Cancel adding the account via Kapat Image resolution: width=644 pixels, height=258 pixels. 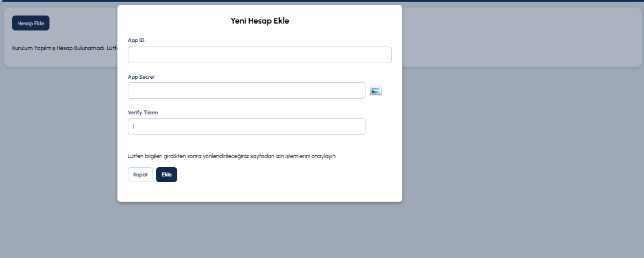point(140,175)
